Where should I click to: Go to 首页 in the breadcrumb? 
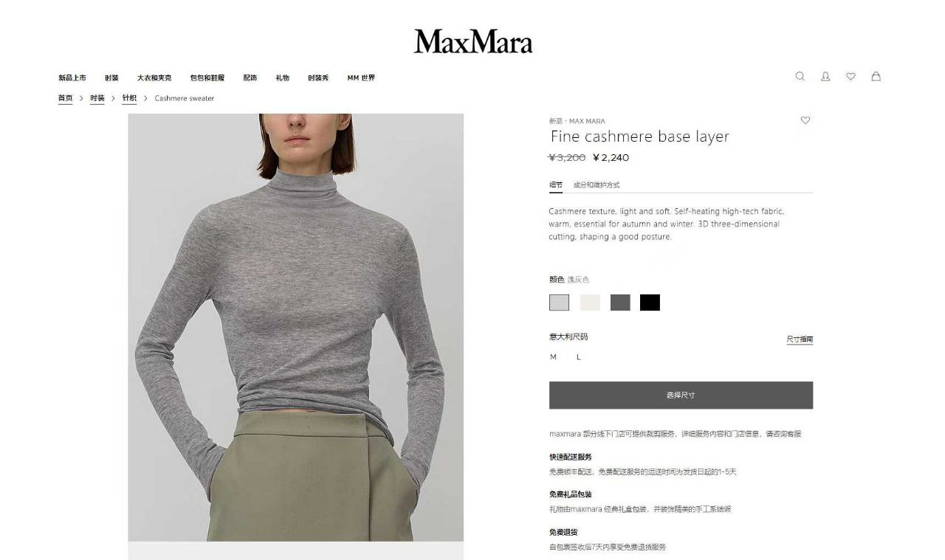(x=66, y=98)
